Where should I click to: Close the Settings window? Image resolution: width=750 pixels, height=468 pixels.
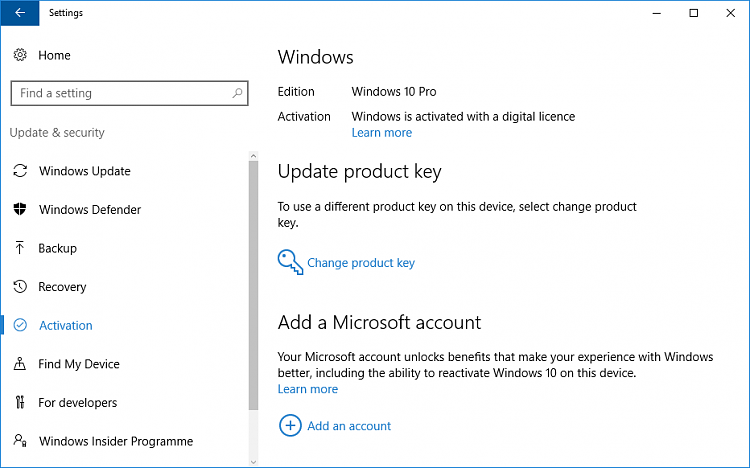pos(730,13)
